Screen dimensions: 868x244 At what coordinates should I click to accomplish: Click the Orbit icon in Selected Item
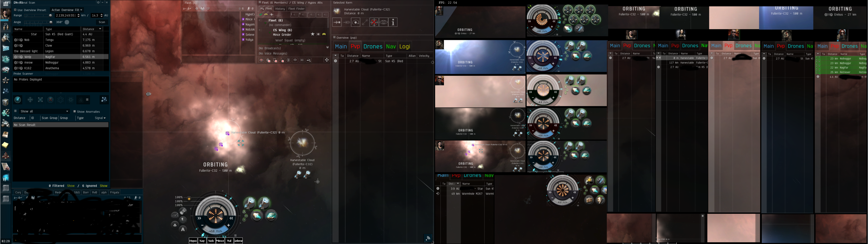pyautogui.click(x=355, y=22)
